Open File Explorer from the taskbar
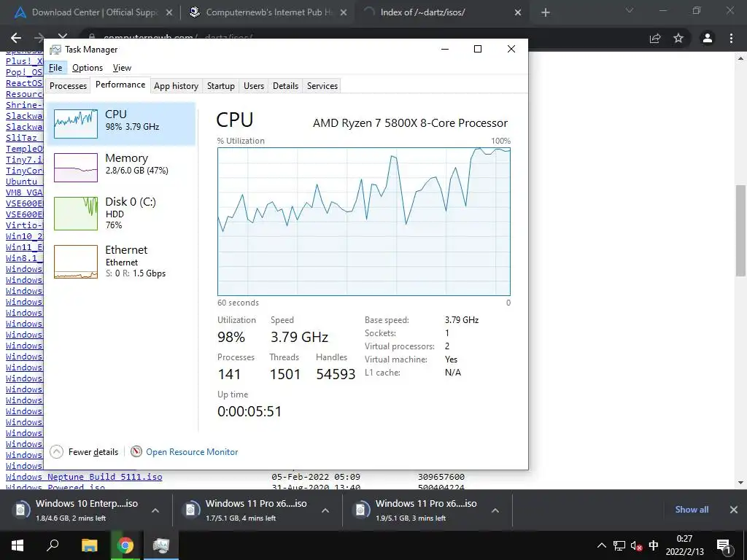 pyautogui.click(x=89, y=545)
